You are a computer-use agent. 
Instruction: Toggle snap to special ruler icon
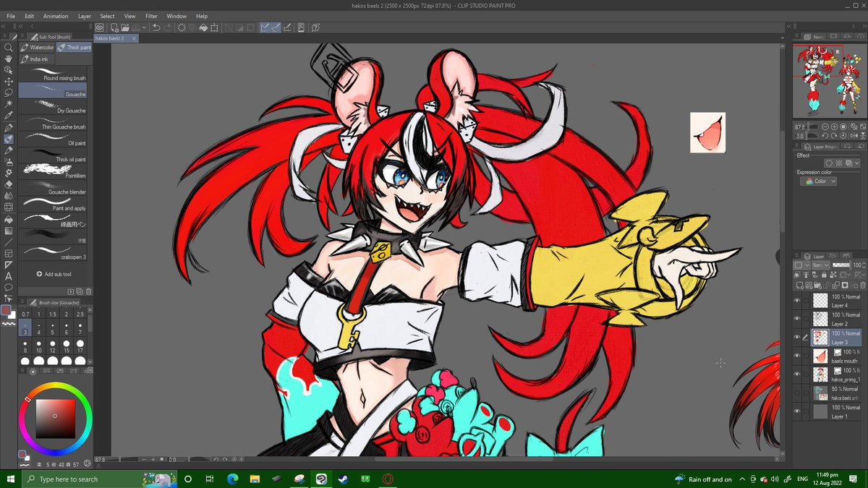(x=276, y=27)
